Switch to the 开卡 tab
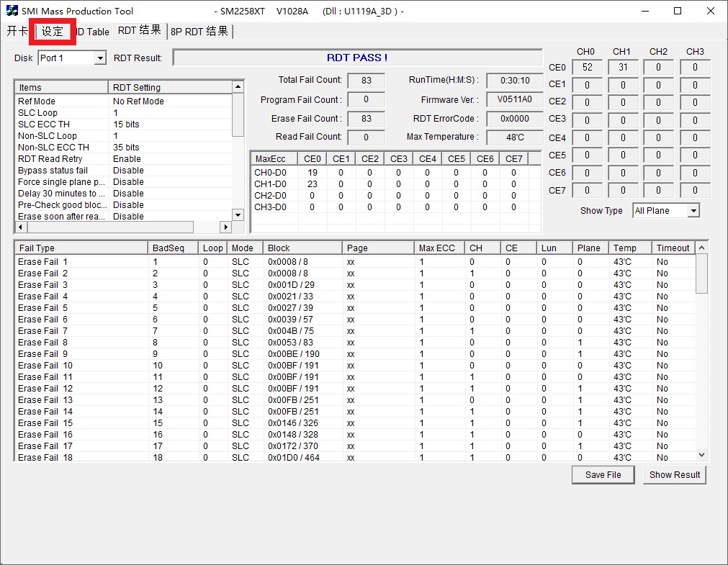The height and width of the screenshot is (565, 728). click(17, 32)
